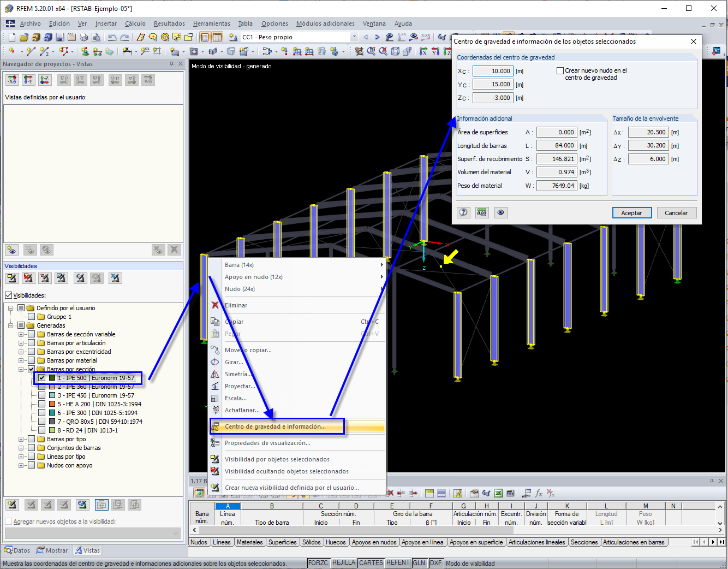The image size is (728, 569).
Task: Click the orange swatch for HE A 200
Action: click(52, 404)
